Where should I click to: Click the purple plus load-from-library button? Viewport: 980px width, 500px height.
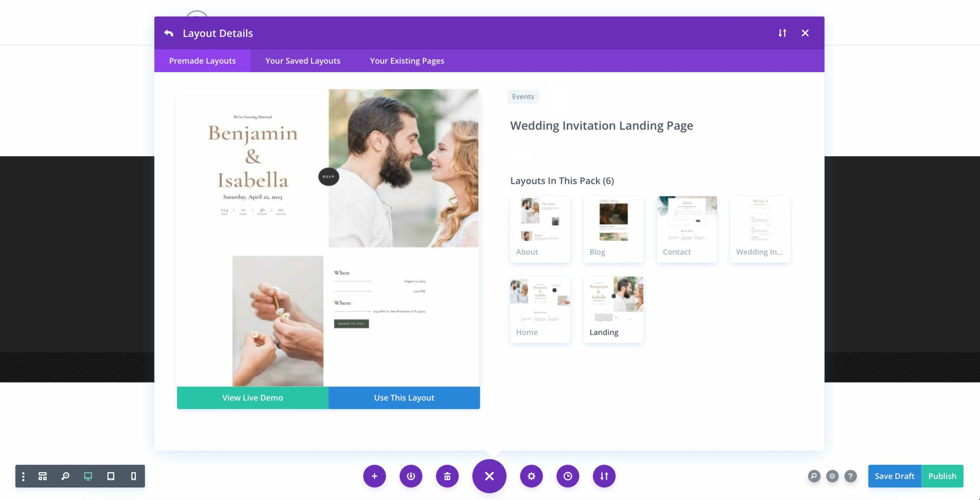point(374,476)
